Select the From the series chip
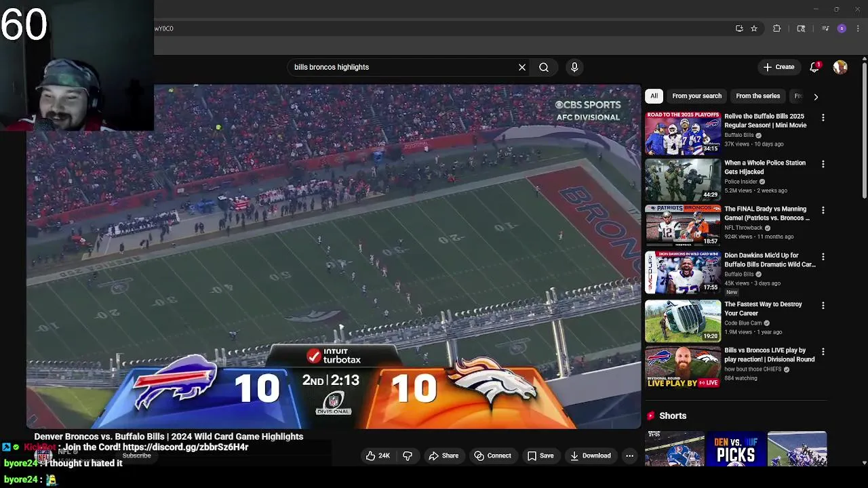This screenshot has width=868, height=488. (x=757, y=96)
